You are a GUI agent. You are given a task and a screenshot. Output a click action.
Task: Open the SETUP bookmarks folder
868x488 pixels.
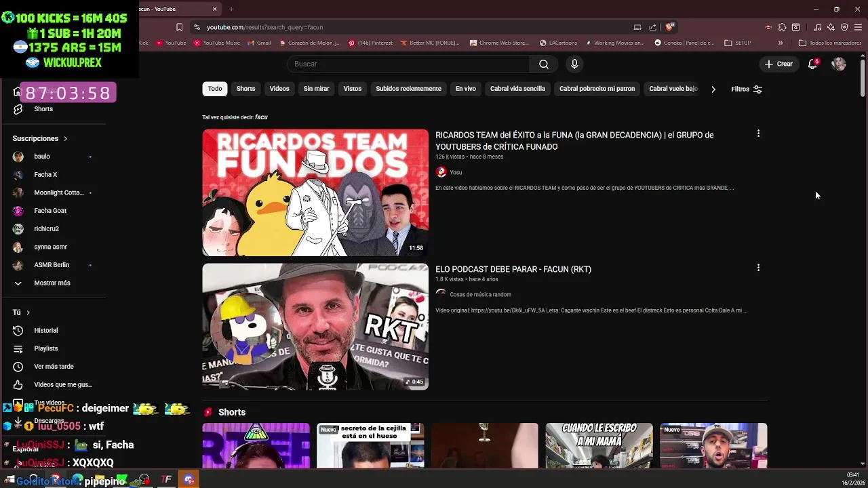coord(738,43)
